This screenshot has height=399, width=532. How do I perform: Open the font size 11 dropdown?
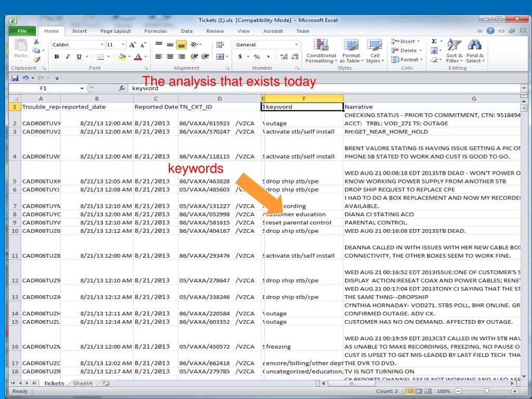click(123, 45)
